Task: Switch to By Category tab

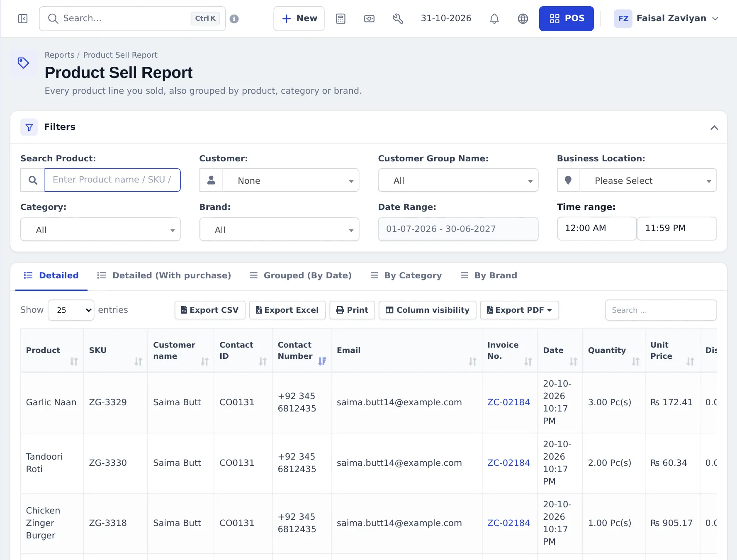Action: [x=406, y=275]
